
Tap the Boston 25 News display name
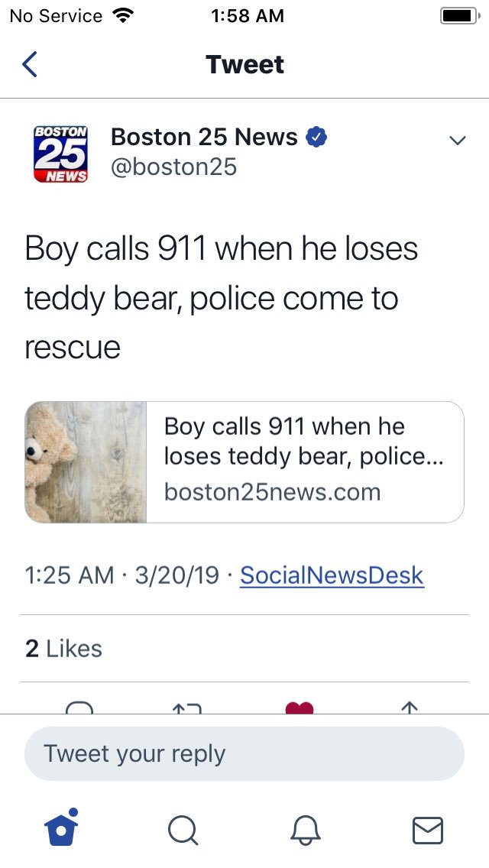(204, 137)
